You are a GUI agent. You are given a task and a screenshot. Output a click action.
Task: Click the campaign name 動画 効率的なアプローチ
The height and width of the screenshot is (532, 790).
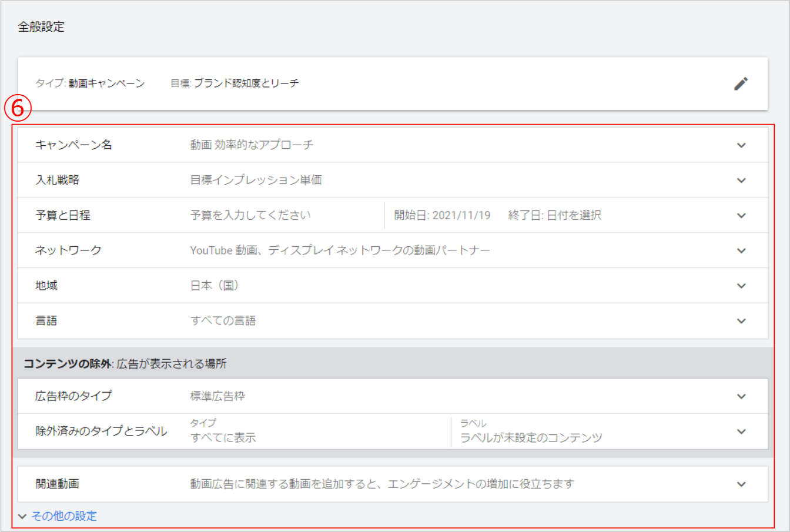coord(252,145)
